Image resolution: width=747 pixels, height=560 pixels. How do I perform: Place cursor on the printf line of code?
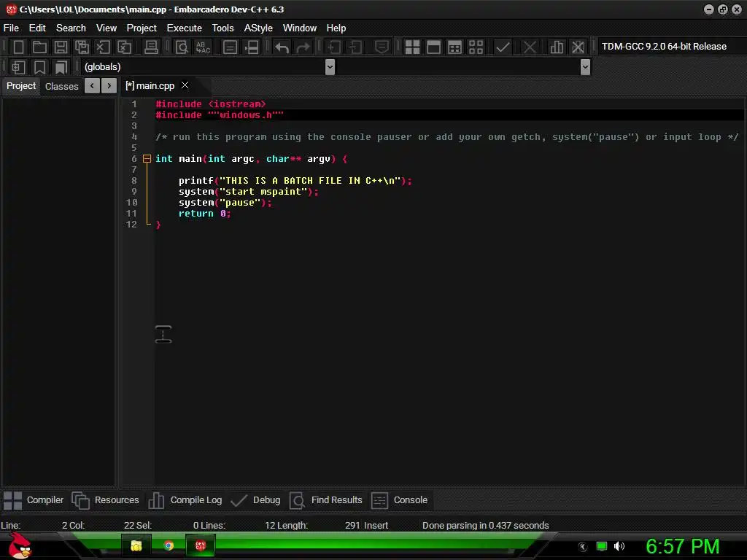(x=295, y=181)
